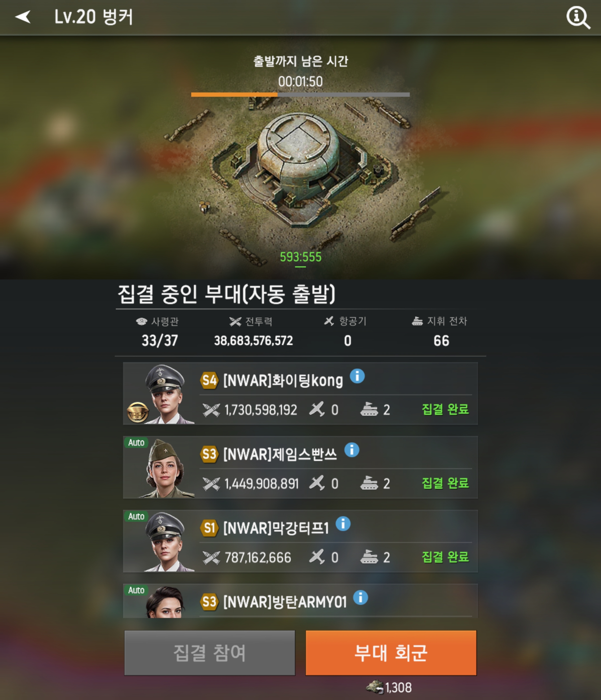Click the 부대 회군 orange button

pyautogui.click(x=391, y=653)
